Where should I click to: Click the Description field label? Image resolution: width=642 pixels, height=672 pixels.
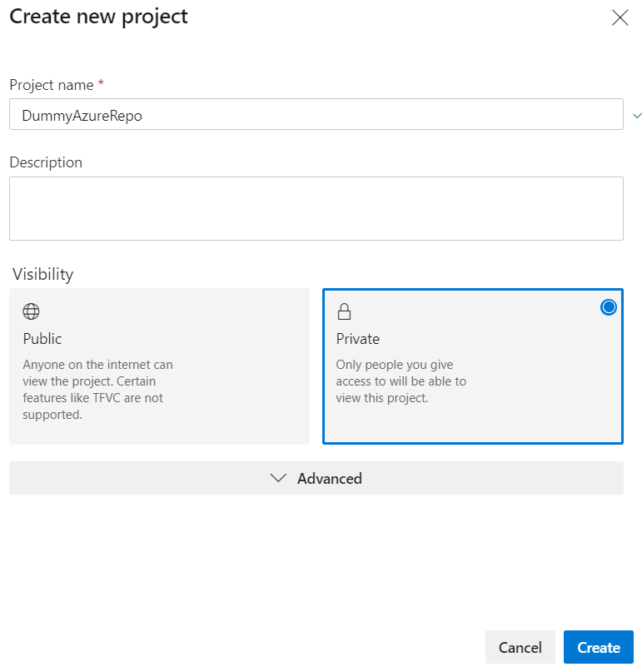click(x=46, y=162)
